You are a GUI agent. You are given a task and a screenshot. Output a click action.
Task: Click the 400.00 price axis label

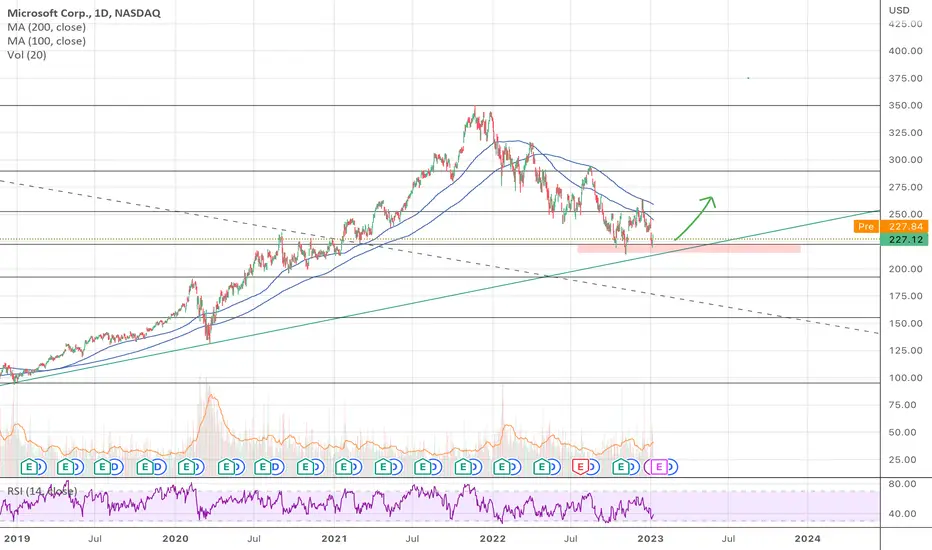[905, 51]
